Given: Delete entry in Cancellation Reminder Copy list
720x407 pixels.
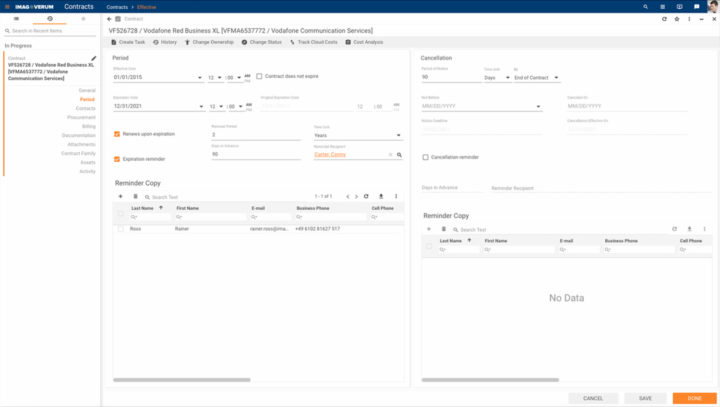Looking at the screenshot, I should [444, 229].
